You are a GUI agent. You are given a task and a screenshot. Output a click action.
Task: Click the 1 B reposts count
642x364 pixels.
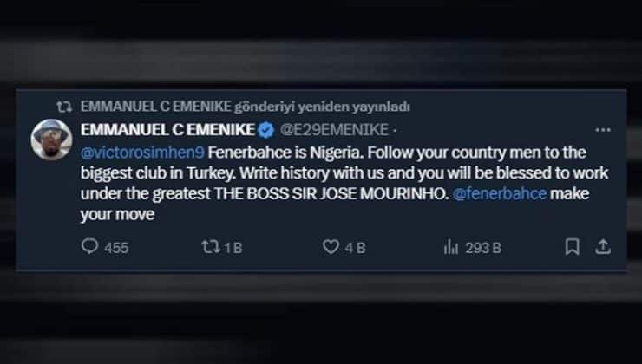tap(233, 248)
